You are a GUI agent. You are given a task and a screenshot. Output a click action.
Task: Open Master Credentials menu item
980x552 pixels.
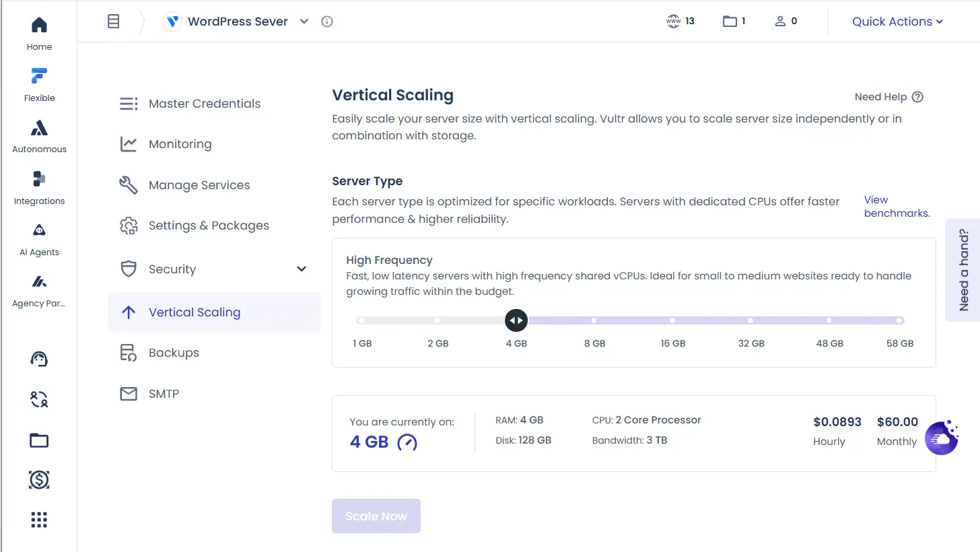tap(214, 104)
